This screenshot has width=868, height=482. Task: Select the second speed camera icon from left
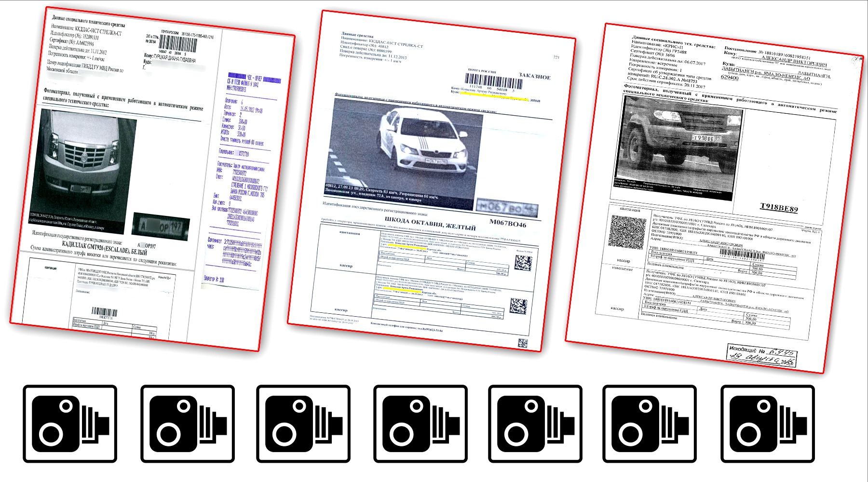(x=187, y=424)
